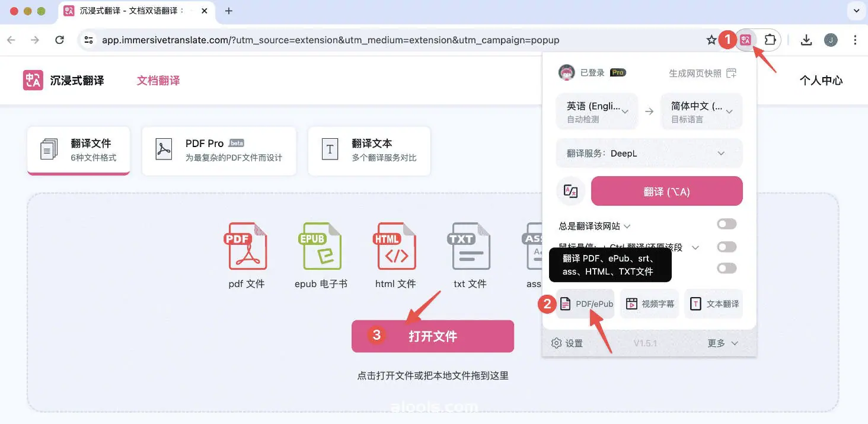Click the pdf file format icon
The width and height of the screenshot is (868, 424).
[247, 246]
